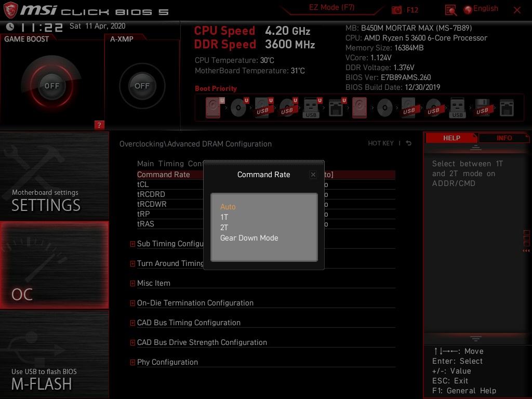Open the English language globe selector
532x399 pixels.
(481, 9)
